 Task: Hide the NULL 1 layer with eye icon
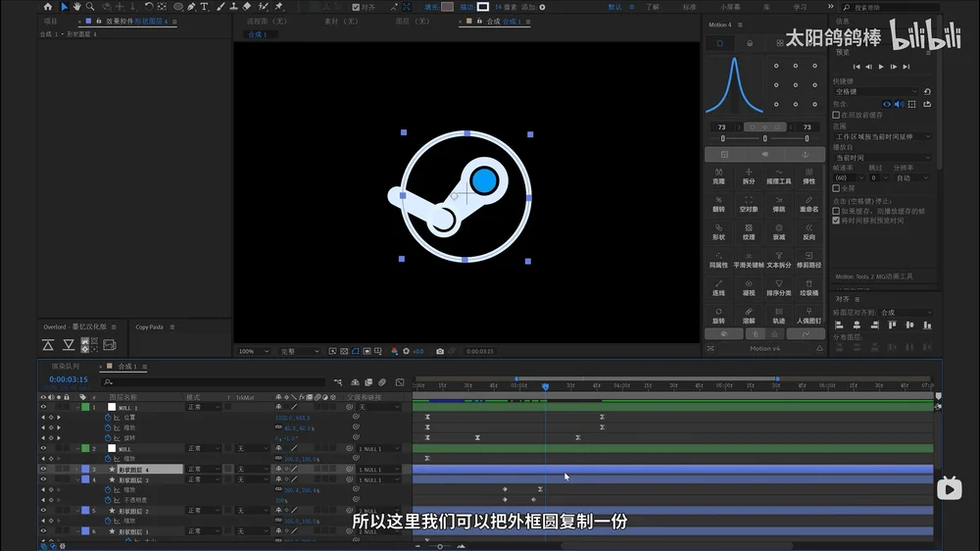(43, 407)
